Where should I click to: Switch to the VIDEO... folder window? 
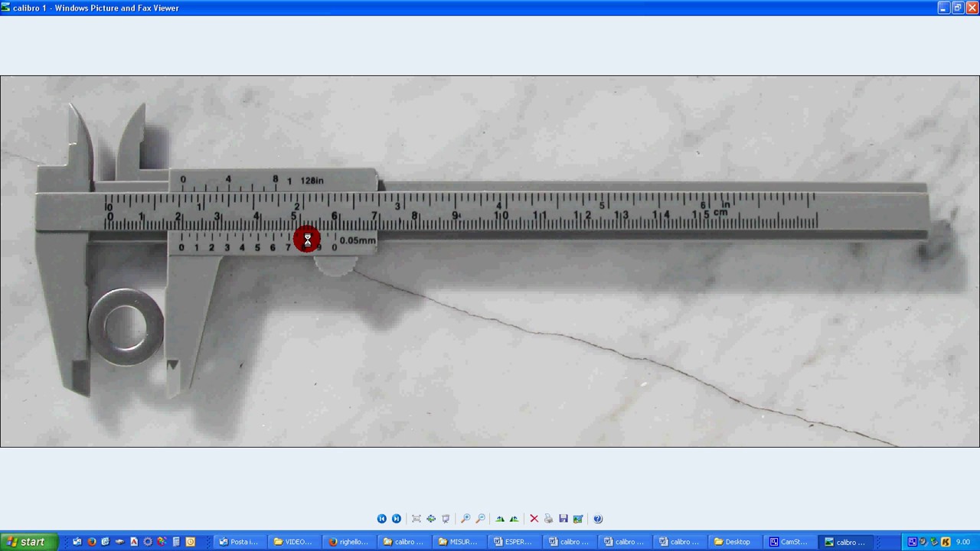(x=294, y=542)
